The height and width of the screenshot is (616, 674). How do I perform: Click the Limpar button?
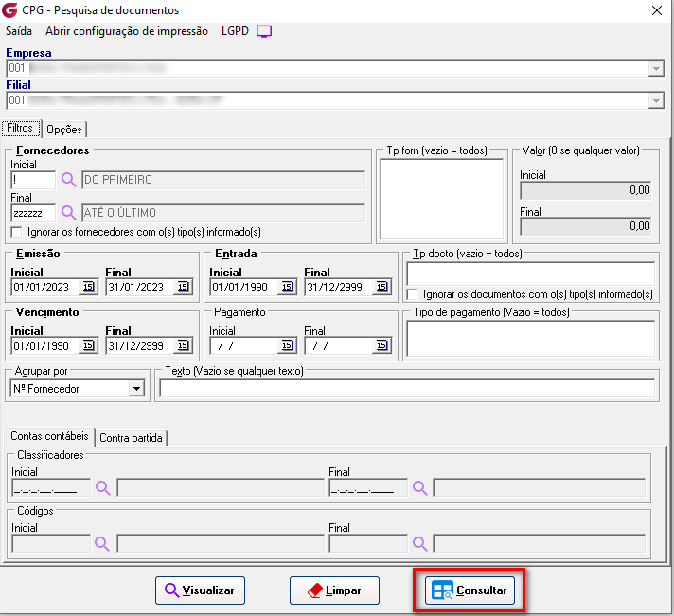pos(334,590)
